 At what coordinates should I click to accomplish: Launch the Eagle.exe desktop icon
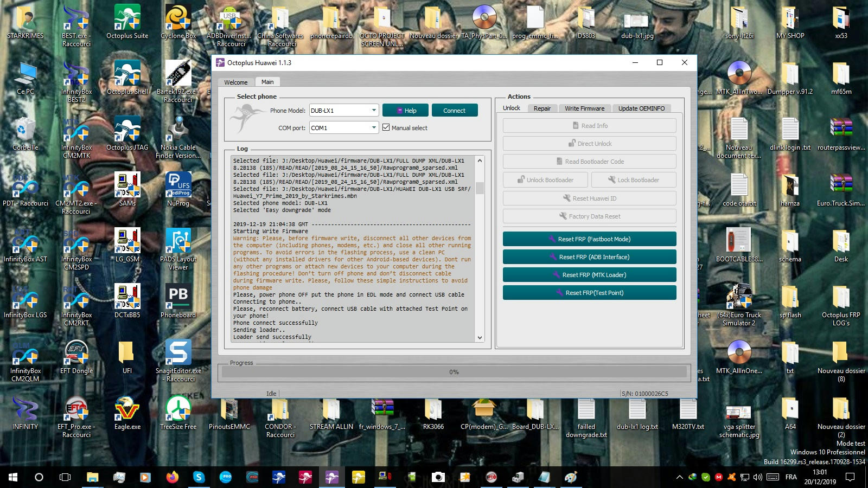coord(127,413)
